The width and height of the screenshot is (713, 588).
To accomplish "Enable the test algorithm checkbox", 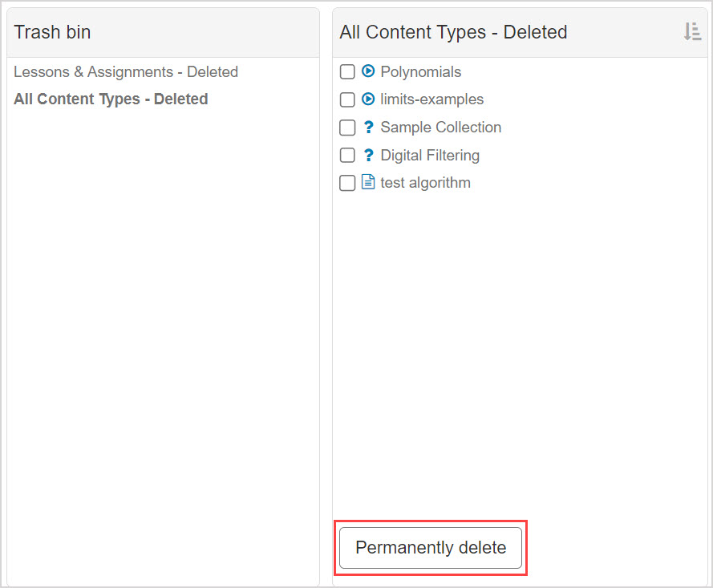I will pos(347,182).
